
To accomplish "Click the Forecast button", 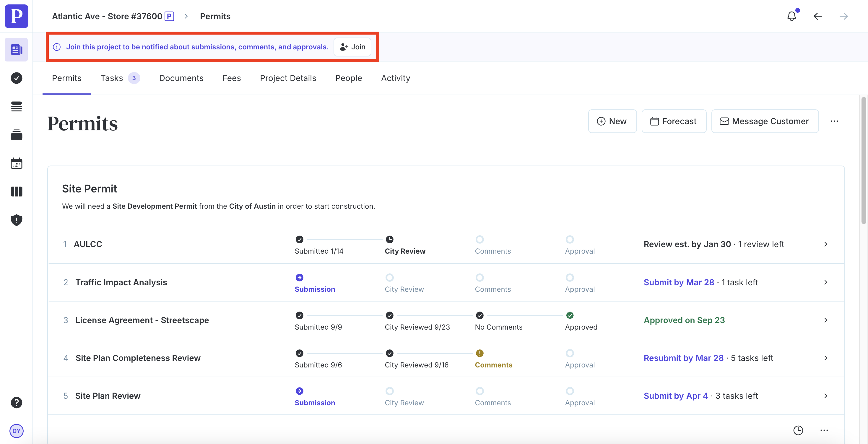I will [674, 121].
